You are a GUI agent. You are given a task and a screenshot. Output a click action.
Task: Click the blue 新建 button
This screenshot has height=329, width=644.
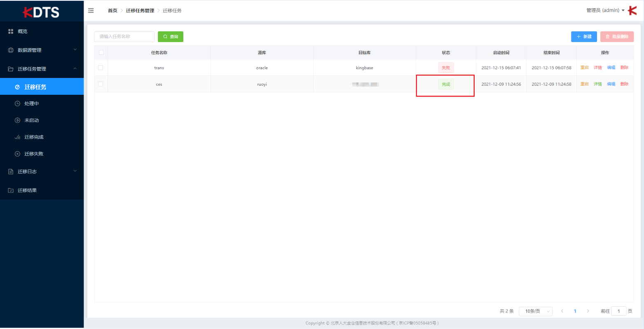pos(584,37)
